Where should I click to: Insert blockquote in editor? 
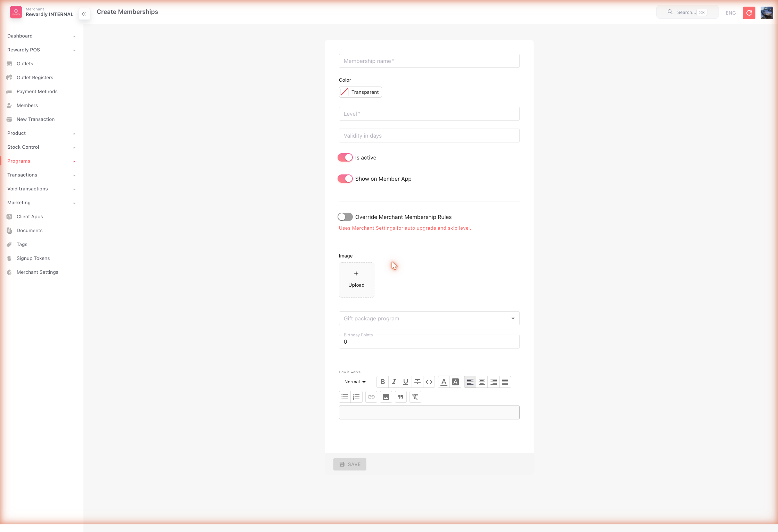tap(401, 397)
